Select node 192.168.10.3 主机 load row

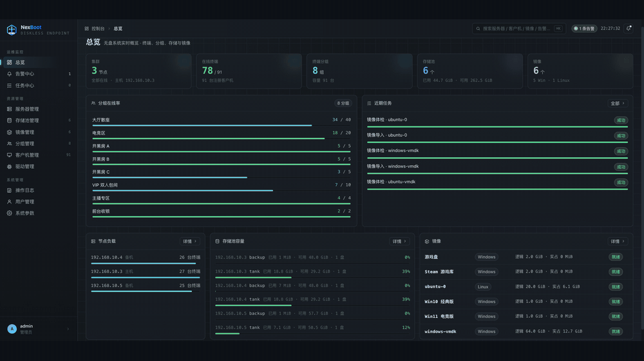click(x=146, y=273)
